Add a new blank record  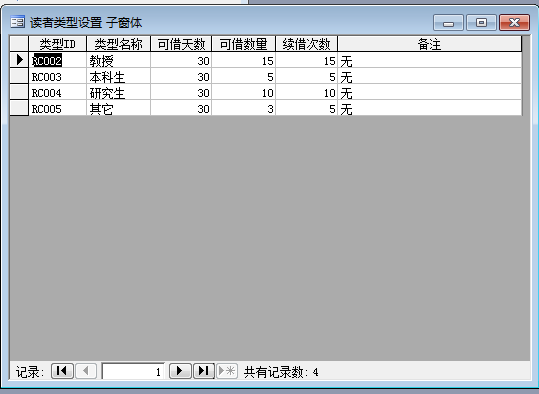coord(227,371)
